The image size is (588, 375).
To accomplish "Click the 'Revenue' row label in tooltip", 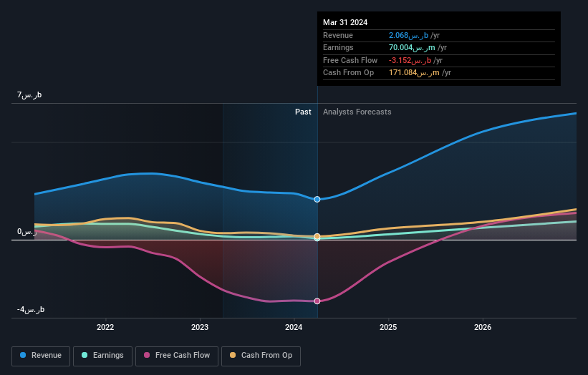I will (x=338, y=35).
